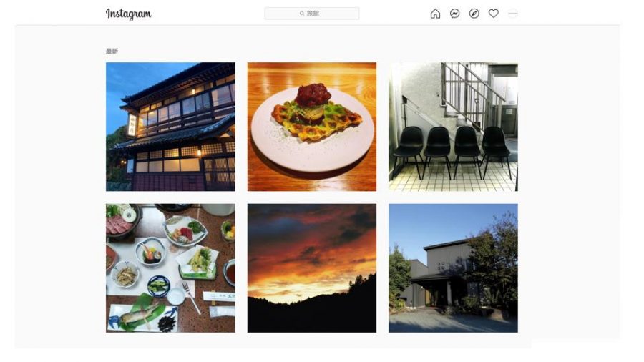Click the Instagram logo

(x=129, y=14)
